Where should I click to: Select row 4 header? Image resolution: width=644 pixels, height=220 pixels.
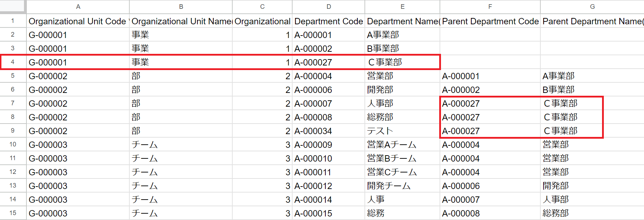coord(13,62)
